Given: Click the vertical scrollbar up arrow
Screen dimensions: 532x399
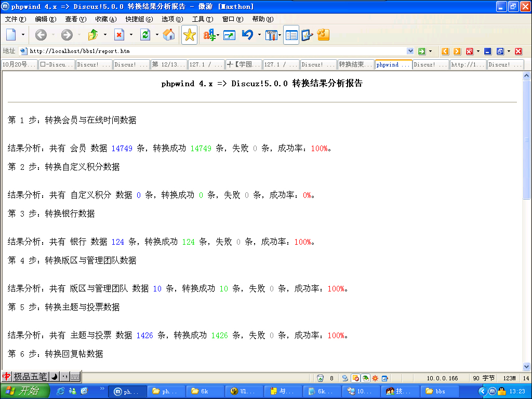Looking at the screenshot, I should pos(527,76).
